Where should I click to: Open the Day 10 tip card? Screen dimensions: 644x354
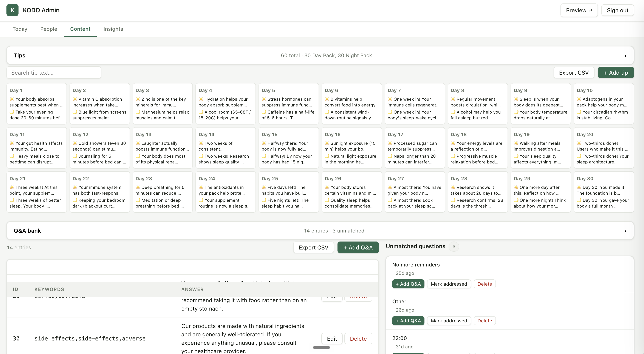tap(604, 104)
